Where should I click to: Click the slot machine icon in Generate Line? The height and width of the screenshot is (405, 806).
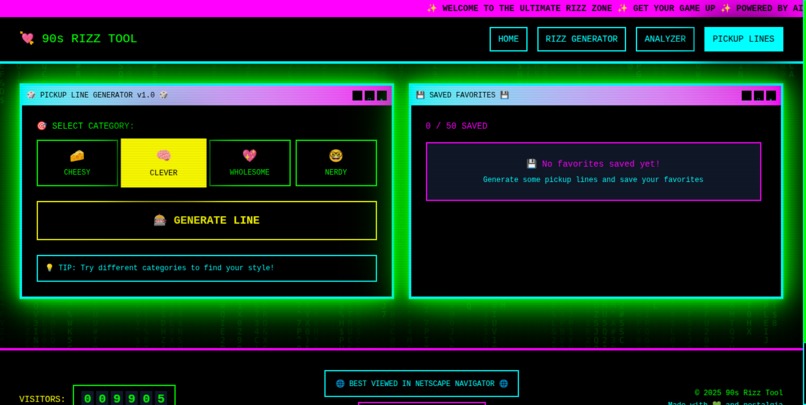160,220
